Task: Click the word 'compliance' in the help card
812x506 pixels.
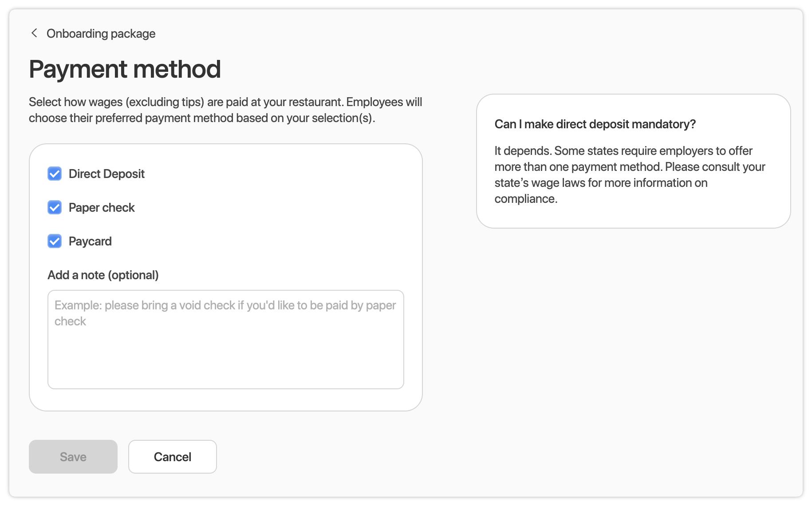Action: (525, 199)
